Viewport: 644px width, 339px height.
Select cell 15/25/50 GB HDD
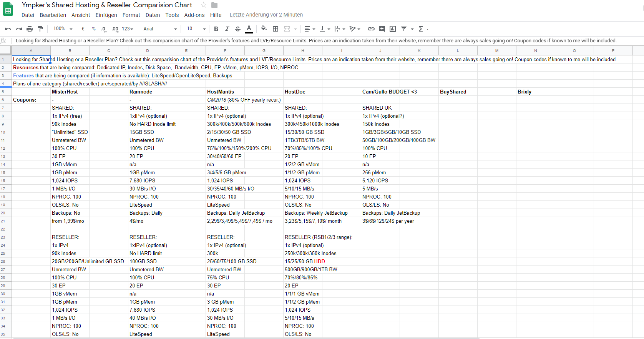click(x=305, y=261)
